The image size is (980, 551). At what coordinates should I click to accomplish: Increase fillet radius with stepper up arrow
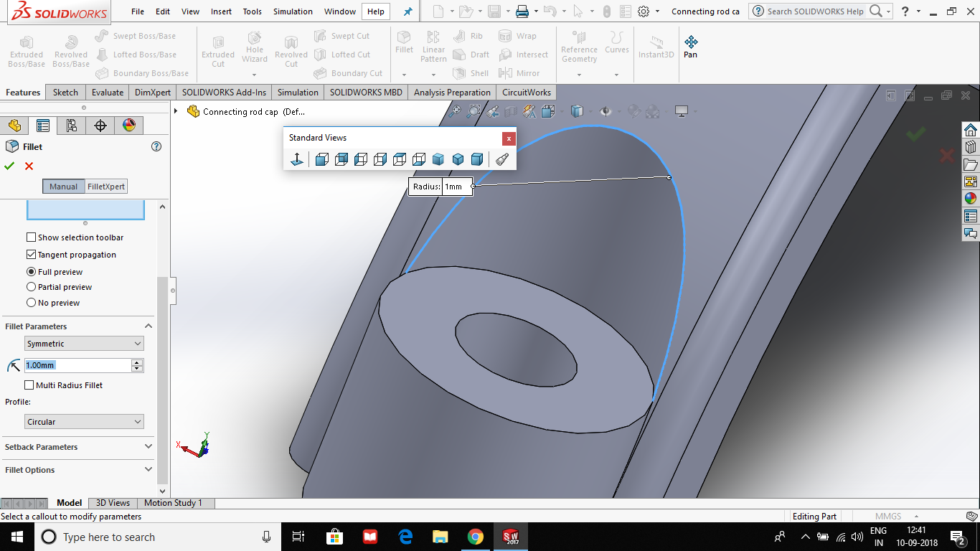coord(136,362)
